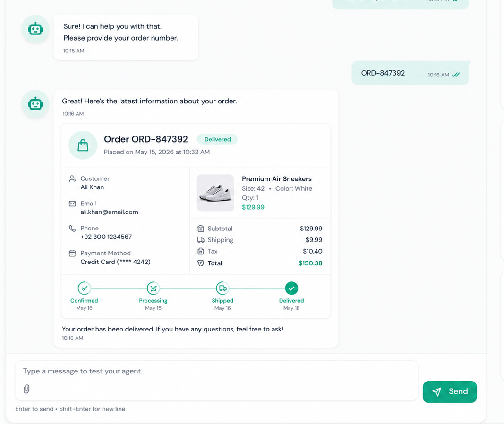Click the bot avatar beside 'Sure! I can help'

coord(35,29)
